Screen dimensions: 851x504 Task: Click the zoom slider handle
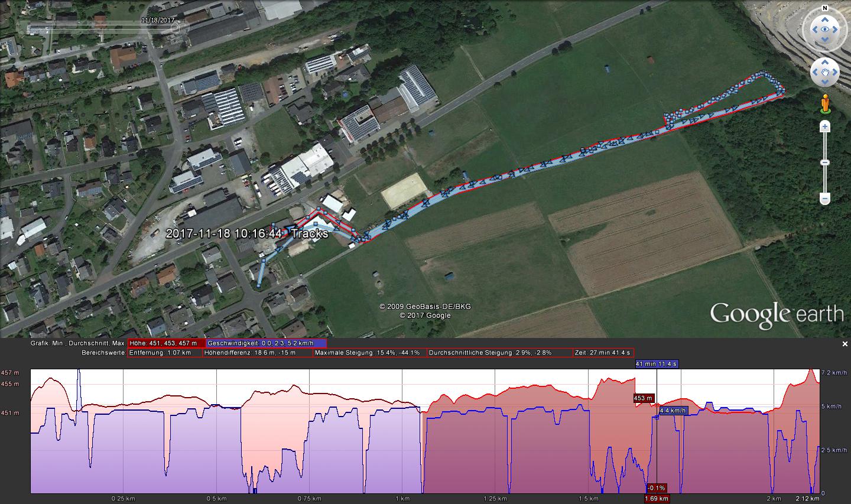(825, 162)
